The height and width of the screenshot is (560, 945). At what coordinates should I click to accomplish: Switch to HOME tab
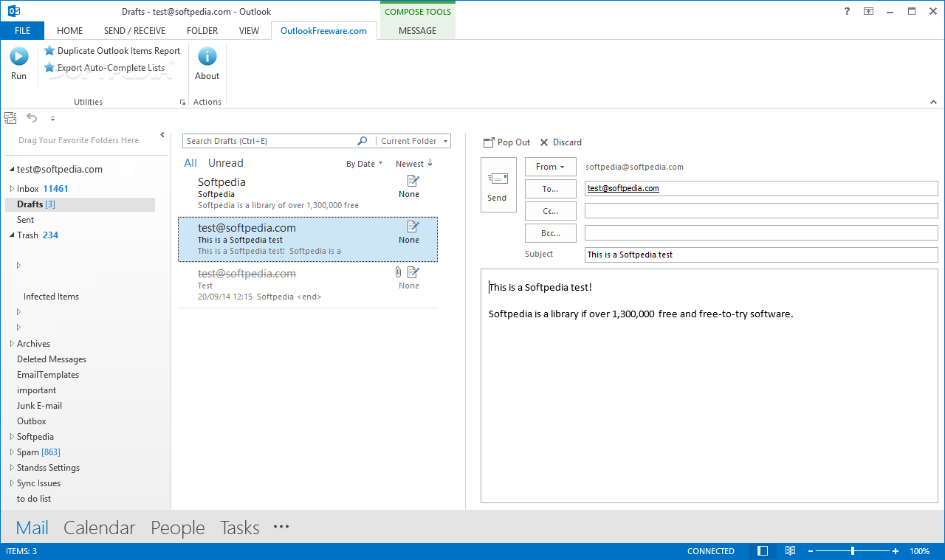[x=69, y=31]
